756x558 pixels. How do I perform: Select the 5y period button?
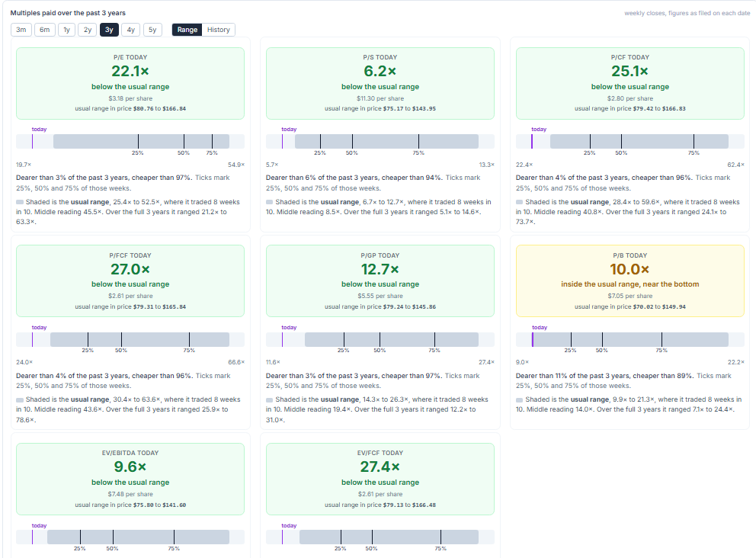tap(152, 30)
